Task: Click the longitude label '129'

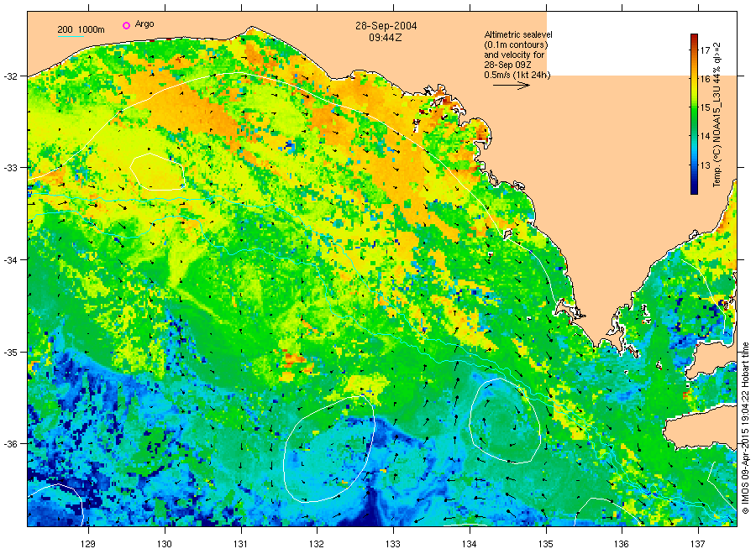Action: pyautogui.click(x=88, y=544)
